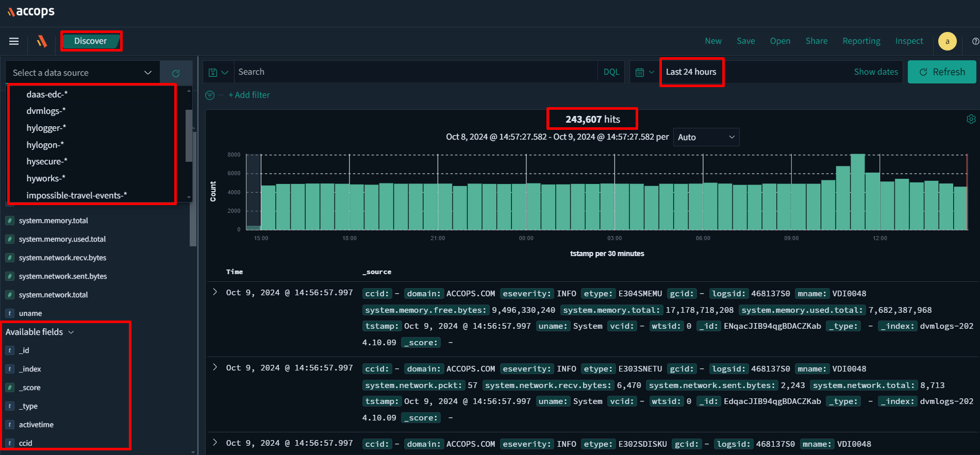Image resolution: width=980 pixels, height=455 pixels.
Task: Toggle DQL query language switch
Action: [x=611, y=72]
